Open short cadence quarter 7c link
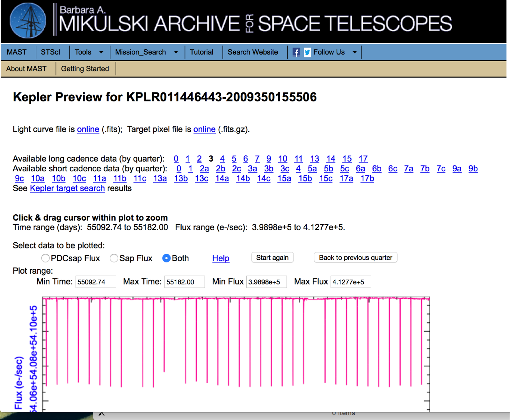The image size is (510, 420). [x=441, y=169]
